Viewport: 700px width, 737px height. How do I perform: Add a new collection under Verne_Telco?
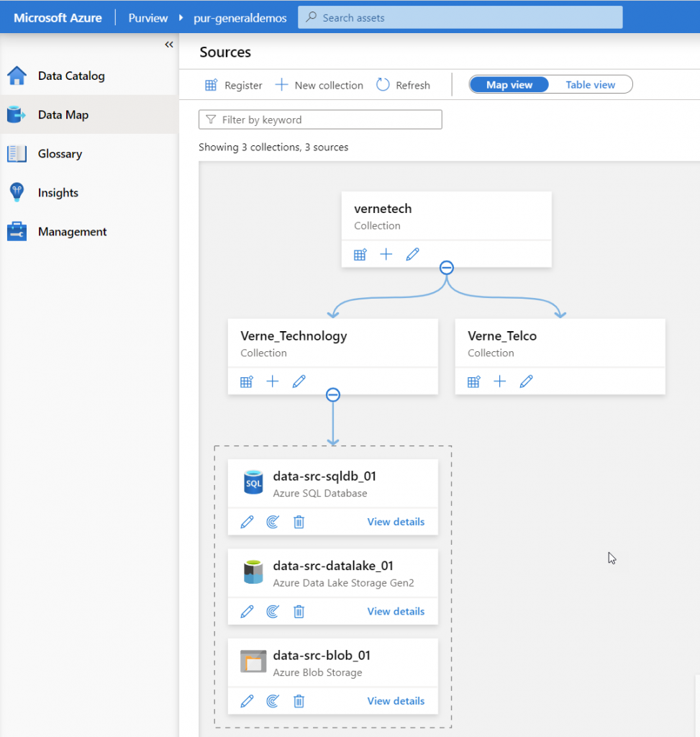500,381
